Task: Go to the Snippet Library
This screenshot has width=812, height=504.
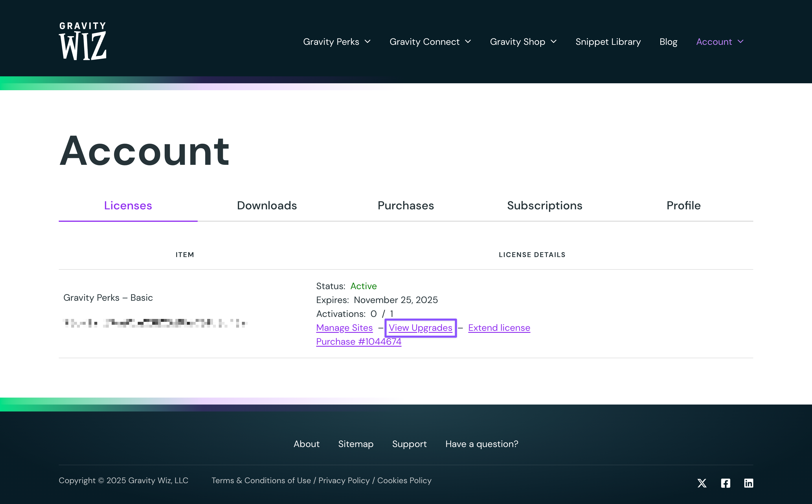Action: click(608, 42)
